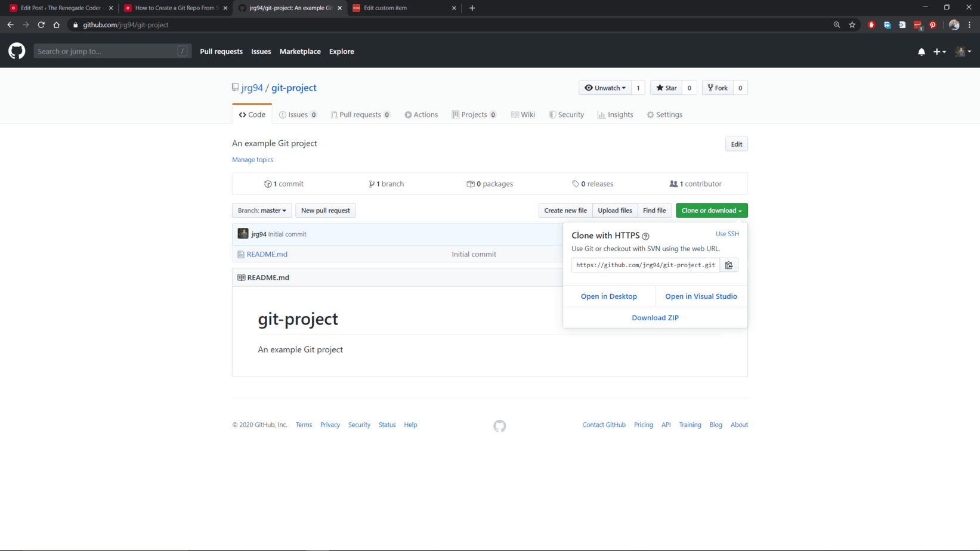Click the browser back arrow

[10, 24]
